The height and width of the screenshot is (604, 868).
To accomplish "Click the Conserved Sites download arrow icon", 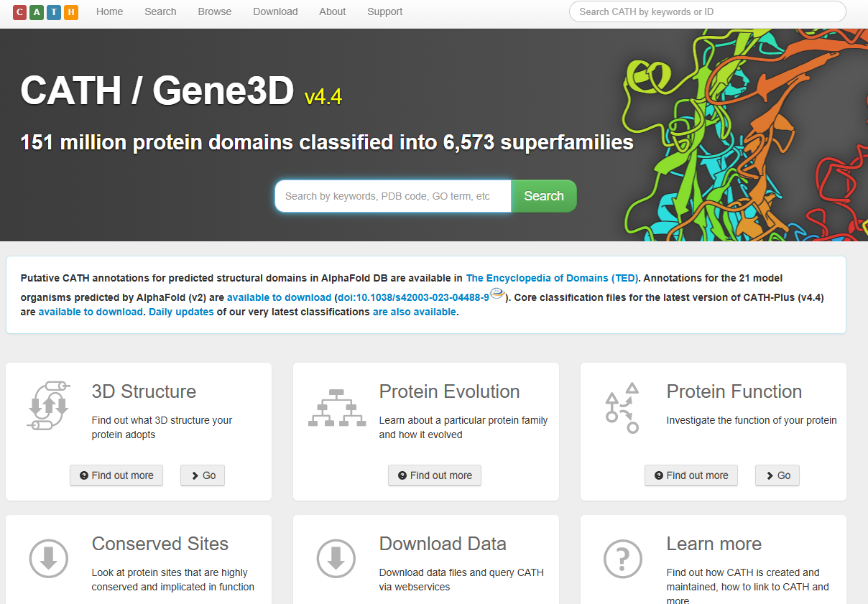I will coord(48,558).
